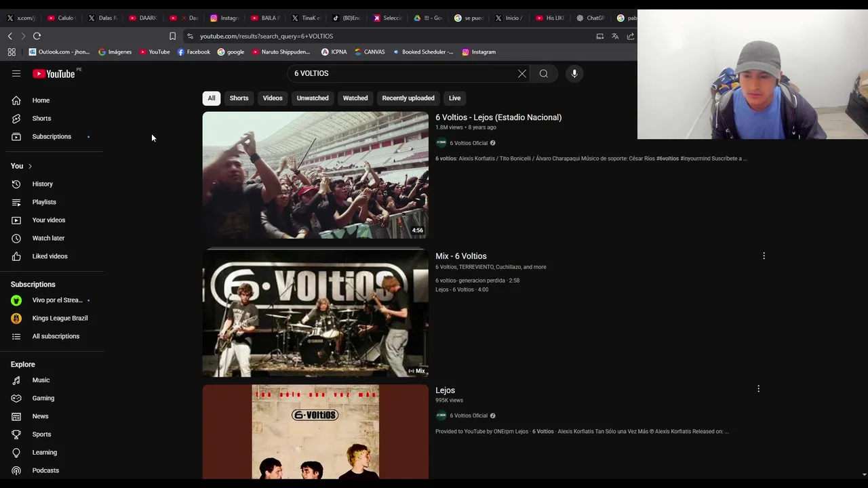
Task: Open the ICPNA bookmark
Action: [334, 52]
